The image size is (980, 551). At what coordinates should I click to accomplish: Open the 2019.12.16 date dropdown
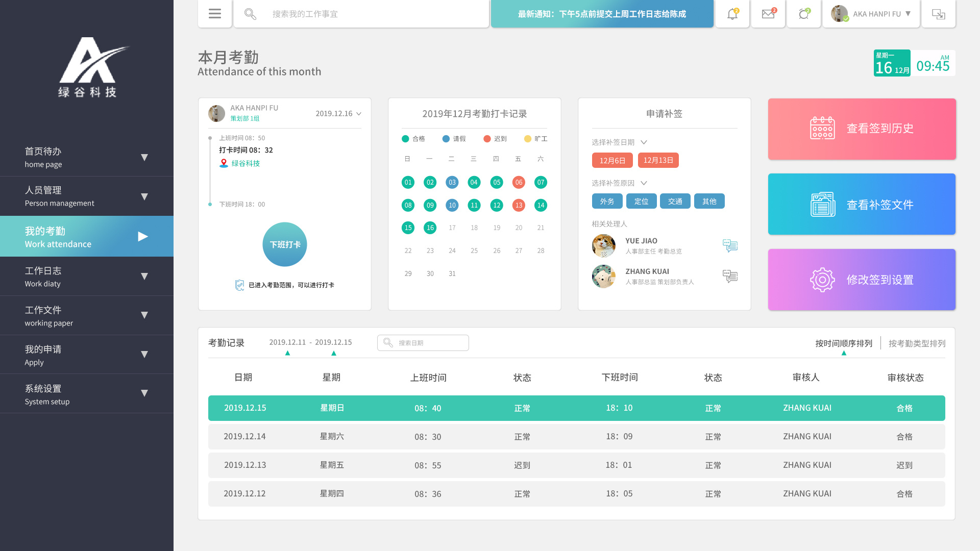pos(338,113)
